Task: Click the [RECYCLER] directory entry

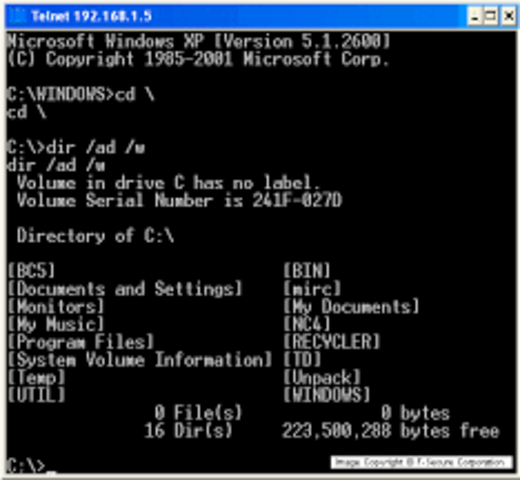Action: tap(332, 342)
